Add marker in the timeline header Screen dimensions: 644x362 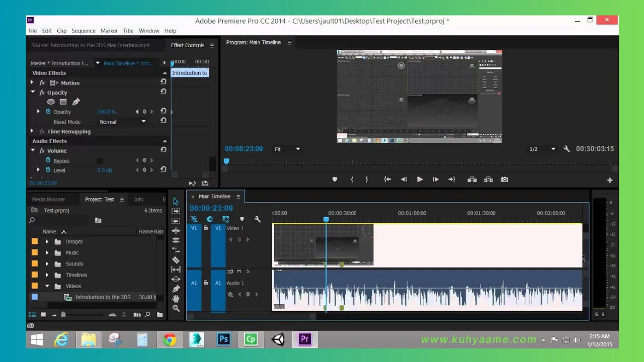point(242,219)
